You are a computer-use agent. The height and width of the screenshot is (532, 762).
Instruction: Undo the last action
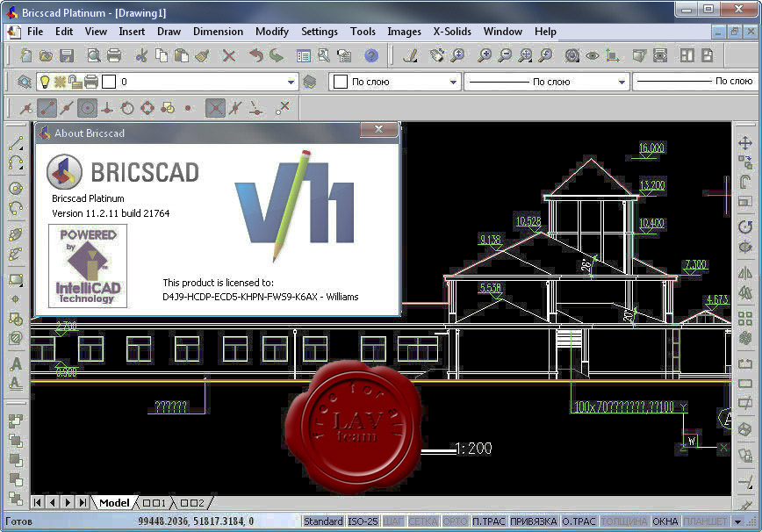256,55
